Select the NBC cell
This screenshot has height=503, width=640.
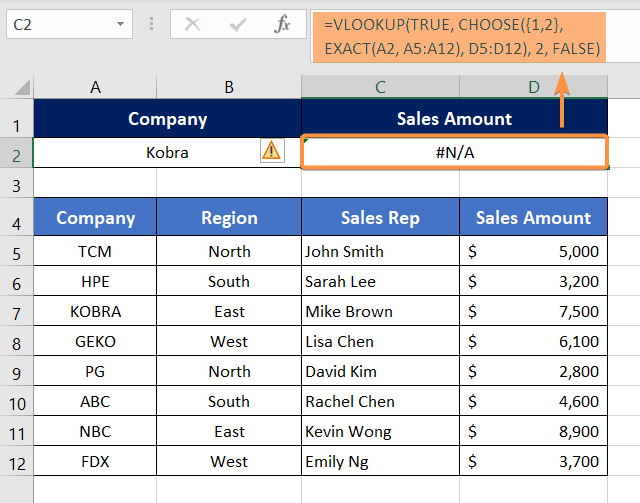95,431
